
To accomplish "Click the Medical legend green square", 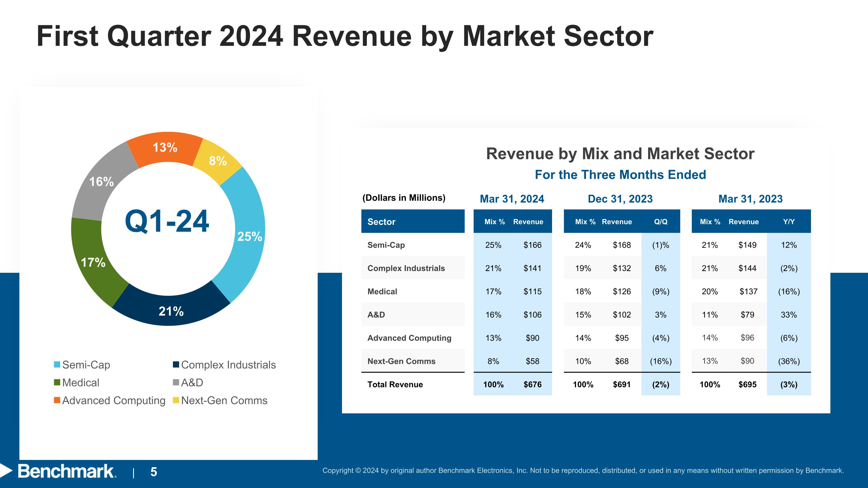I will coord(57,383).
